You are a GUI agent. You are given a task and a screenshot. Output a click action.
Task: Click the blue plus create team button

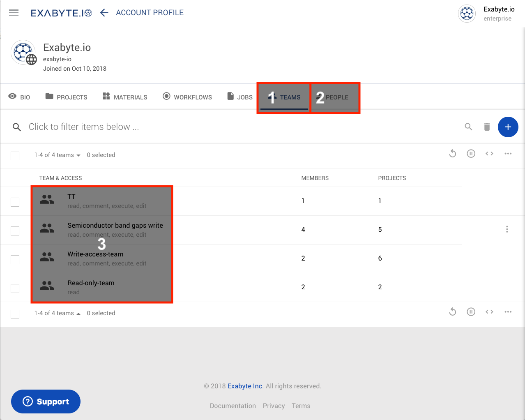[x=508, y=127]
